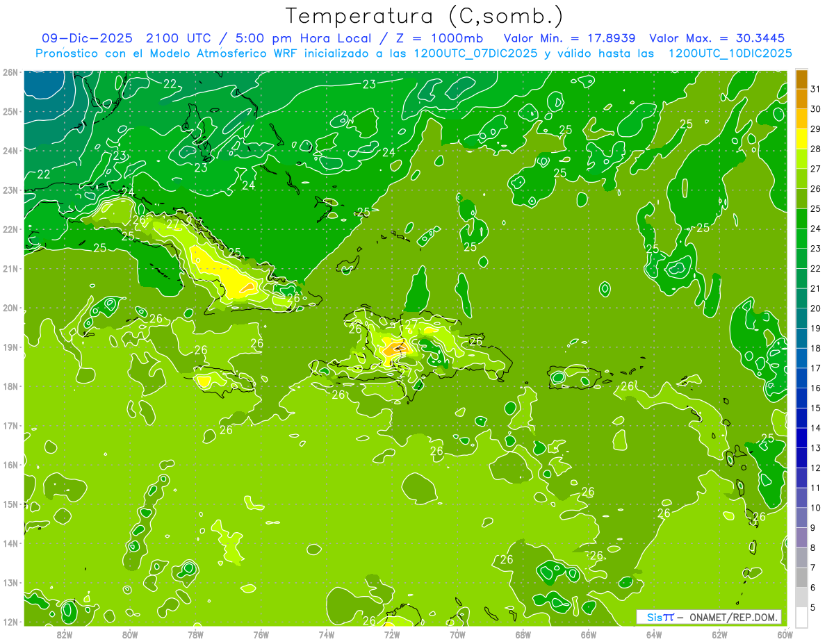This screenshot has height=644, width=834.
Task: Select the white legend swatch below 5
Action: [801, 617]
